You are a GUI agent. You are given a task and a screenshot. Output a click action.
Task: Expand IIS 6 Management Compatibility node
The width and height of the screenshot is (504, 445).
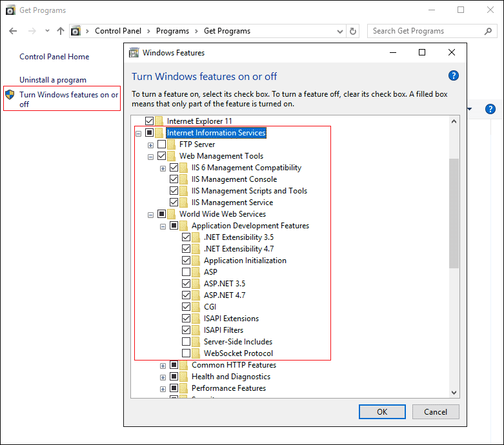point(163,169)
